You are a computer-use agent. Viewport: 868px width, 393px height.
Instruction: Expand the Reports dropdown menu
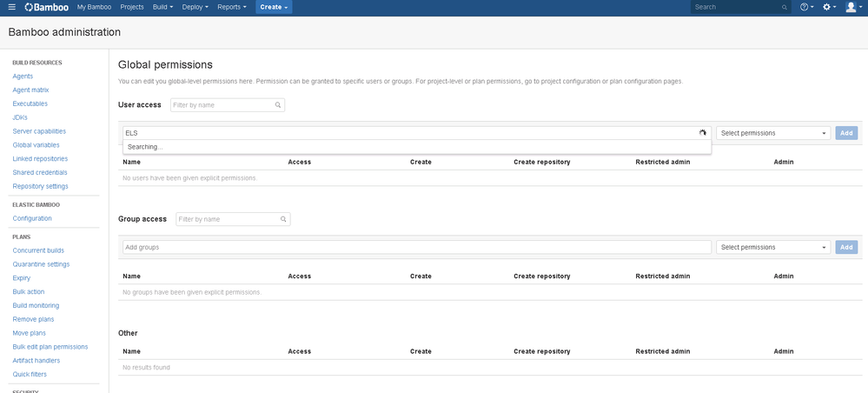(232, 7)
